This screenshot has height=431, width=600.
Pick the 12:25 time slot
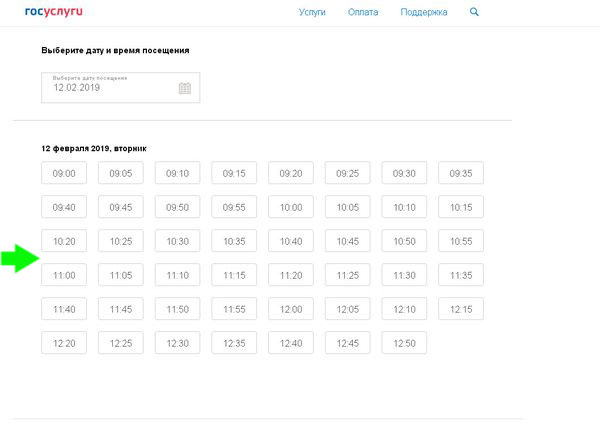click(121, 343)
